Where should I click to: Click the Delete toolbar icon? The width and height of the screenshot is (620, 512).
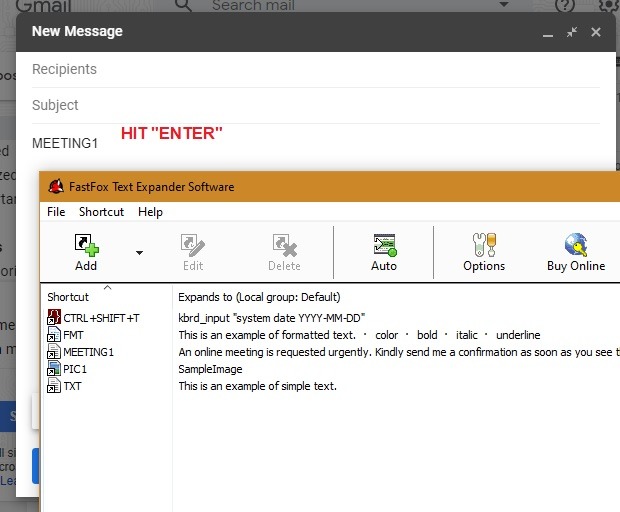[284, 252]
